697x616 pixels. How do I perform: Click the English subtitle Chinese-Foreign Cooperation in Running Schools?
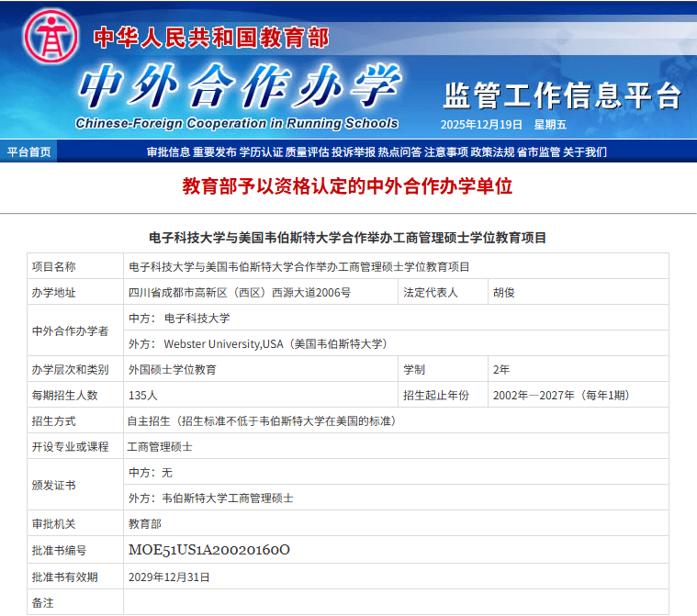tap(237, 123)
